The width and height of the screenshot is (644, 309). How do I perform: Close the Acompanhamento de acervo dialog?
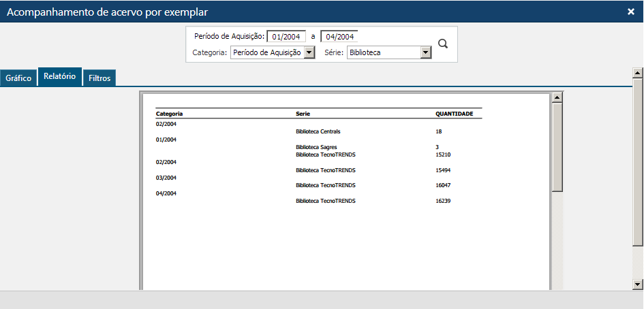630,12
